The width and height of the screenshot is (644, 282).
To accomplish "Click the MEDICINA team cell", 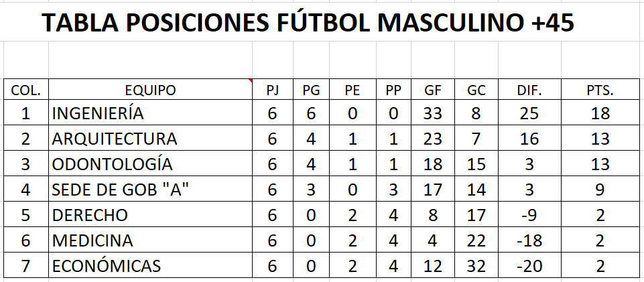I will pos(150,240).
